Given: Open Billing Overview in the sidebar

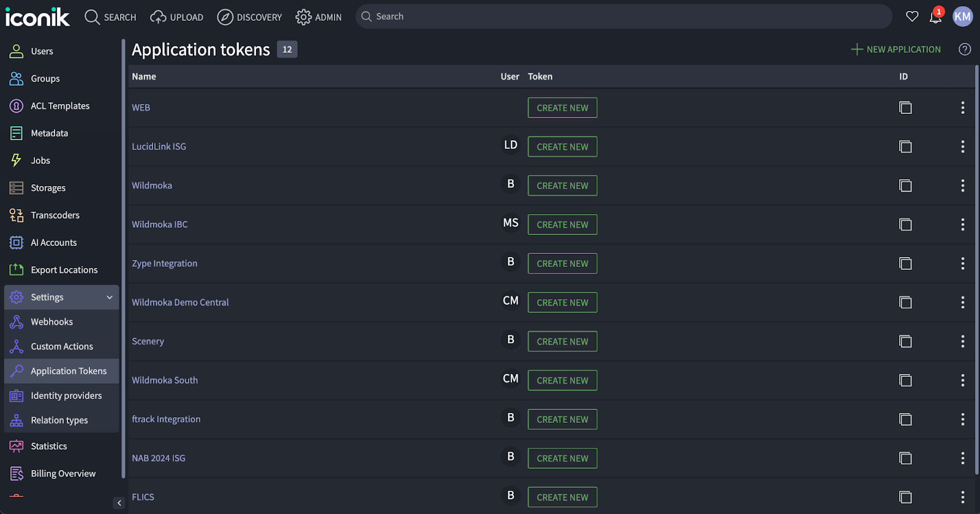Looking at the screenshot, I should click(61, 474).
